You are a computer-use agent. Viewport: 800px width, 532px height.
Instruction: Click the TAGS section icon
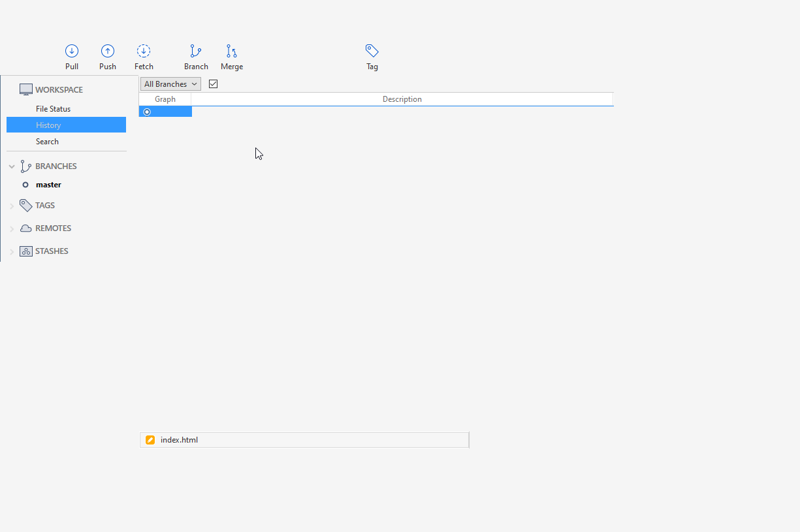(26, 205)
